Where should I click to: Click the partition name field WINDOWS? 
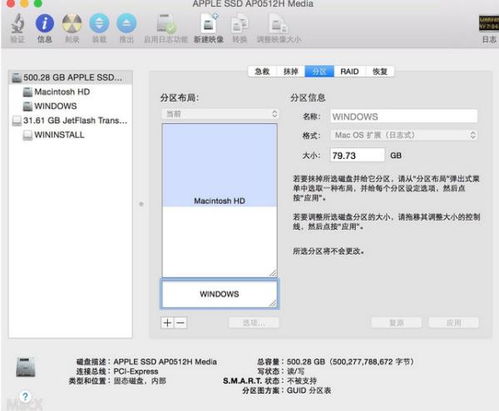coord(404,116)
